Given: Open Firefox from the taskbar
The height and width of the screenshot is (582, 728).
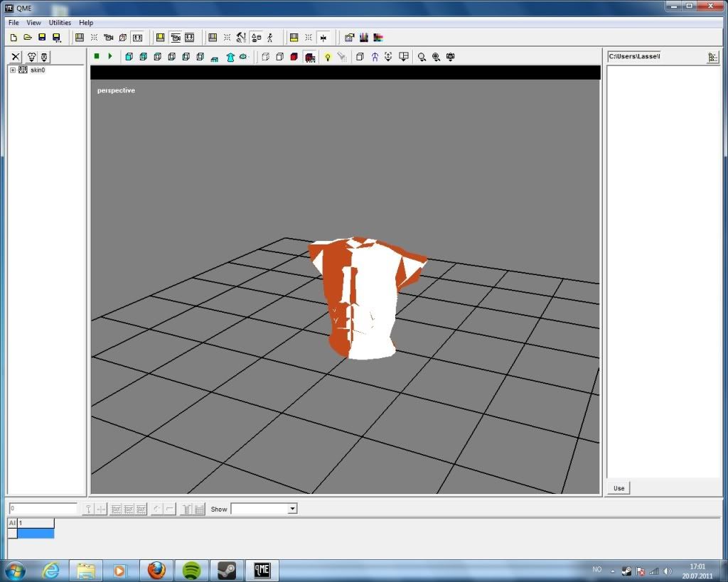Looking at the screenshot, I should (157, 570).
